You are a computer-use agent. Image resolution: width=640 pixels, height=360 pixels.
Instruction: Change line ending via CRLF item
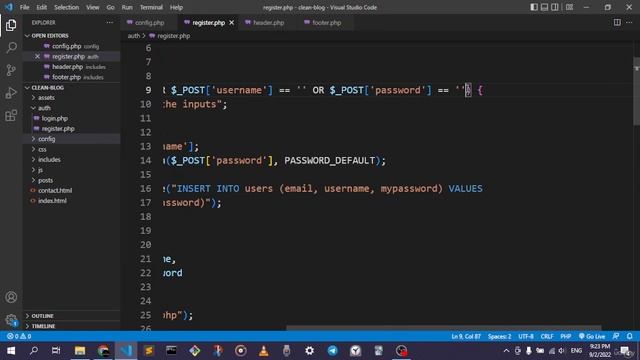point(547,336)
